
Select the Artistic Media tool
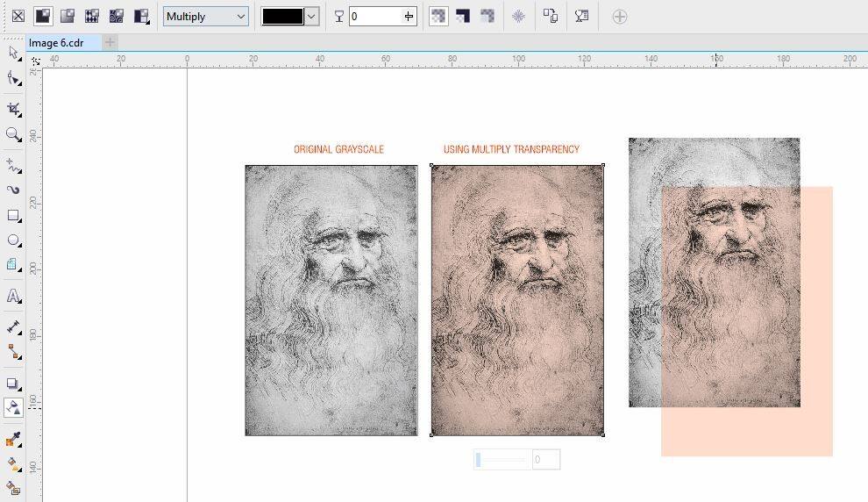(x=14, y=190)
